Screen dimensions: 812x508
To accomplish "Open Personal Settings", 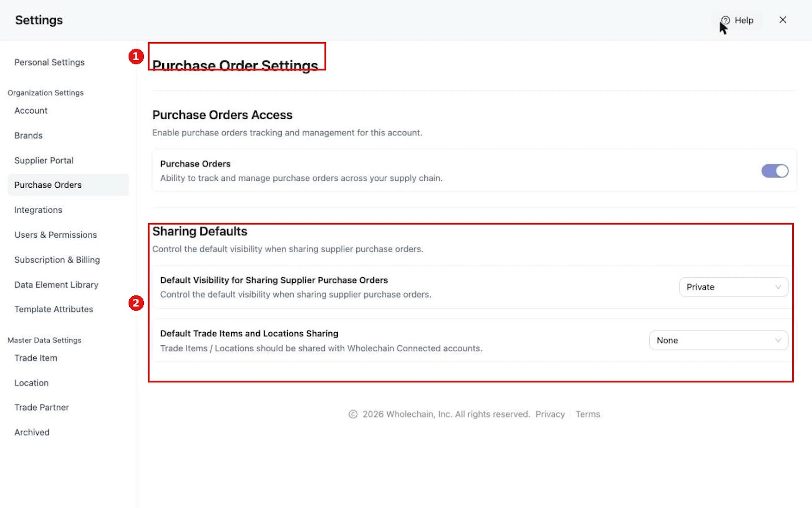I will [49, 62].
